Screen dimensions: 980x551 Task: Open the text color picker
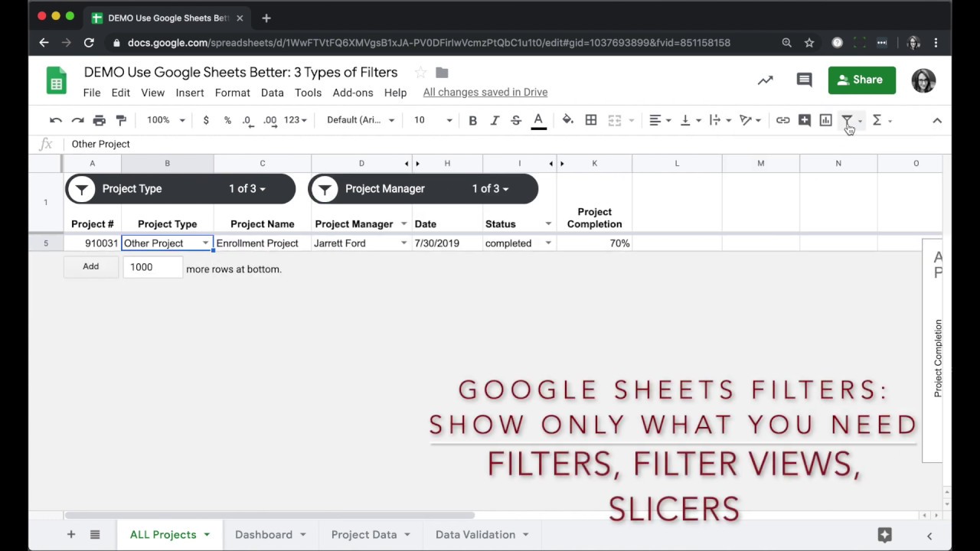coord(538,120)
